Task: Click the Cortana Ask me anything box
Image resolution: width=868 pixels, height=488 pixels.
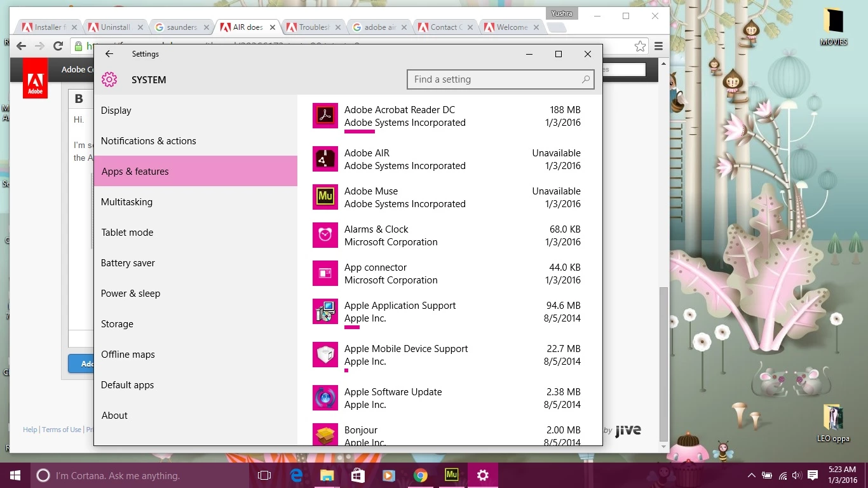Action: click(x=140, y=475)
